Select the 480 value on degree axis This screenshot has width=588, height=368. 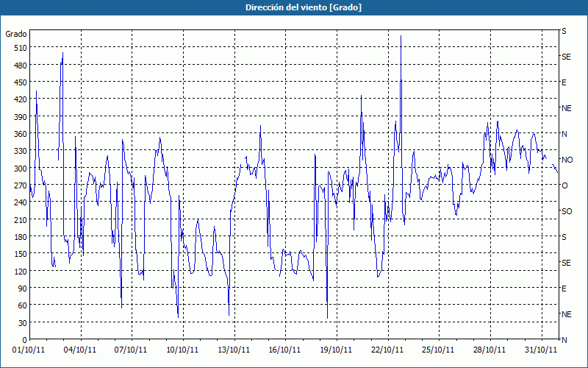pos(21,66)
